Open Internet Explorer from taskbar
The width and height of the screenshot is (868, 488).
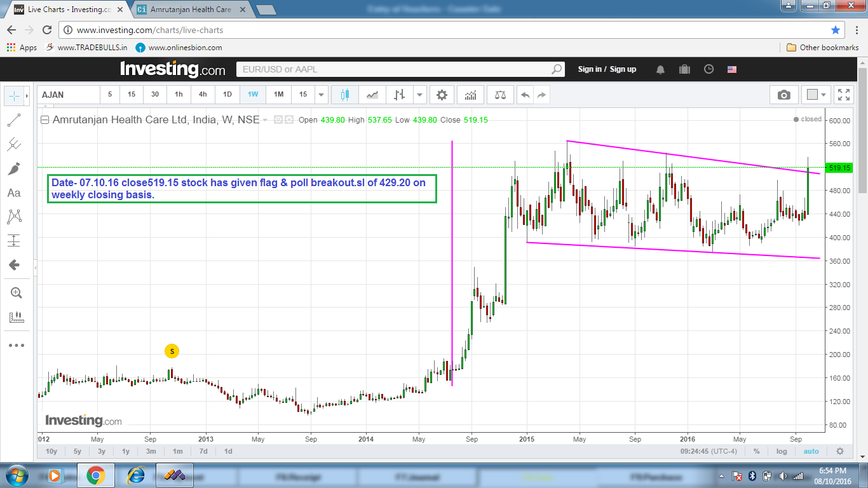pos(135,475)
